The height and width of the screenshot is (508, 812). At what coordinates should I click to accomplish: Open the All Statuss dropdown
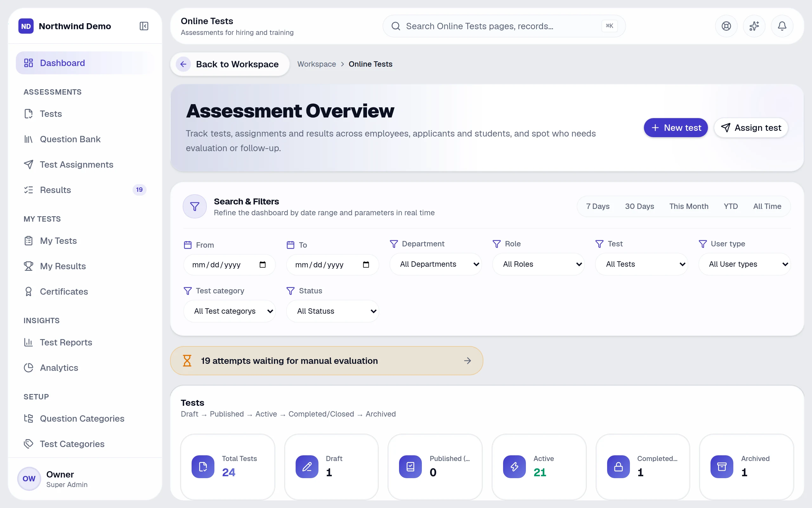tap(332, 311)
